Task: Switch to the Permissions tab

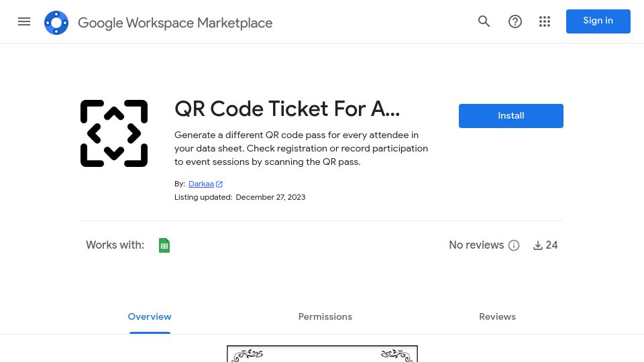Action: pos(325,316)
